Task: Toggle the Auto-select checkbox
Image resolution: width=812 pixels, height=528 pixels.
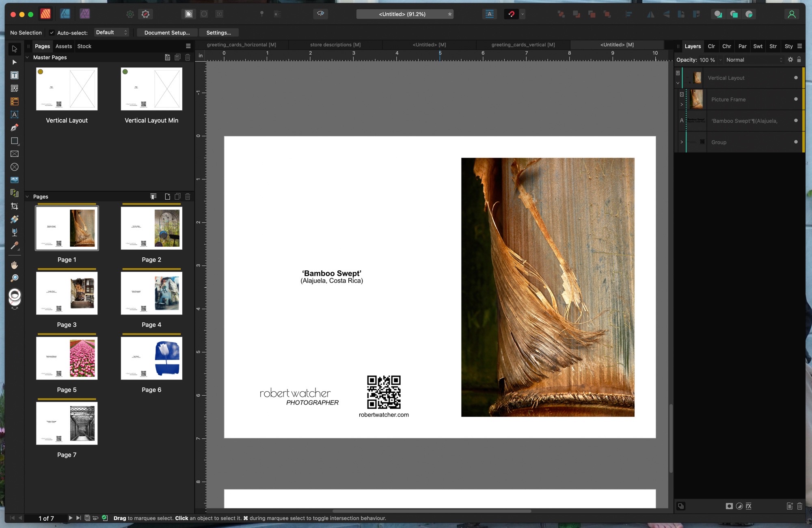Action: (52, 33)
